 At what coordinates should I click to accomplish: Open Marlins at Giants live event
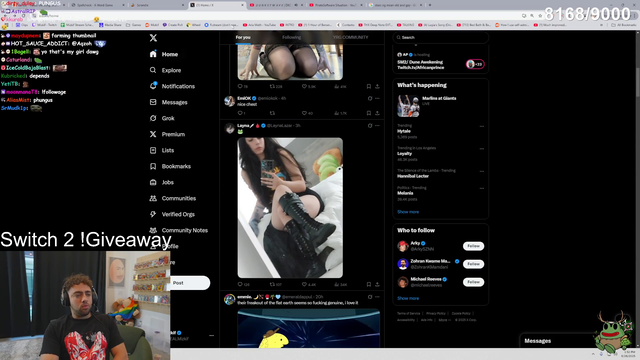[440, 106]
